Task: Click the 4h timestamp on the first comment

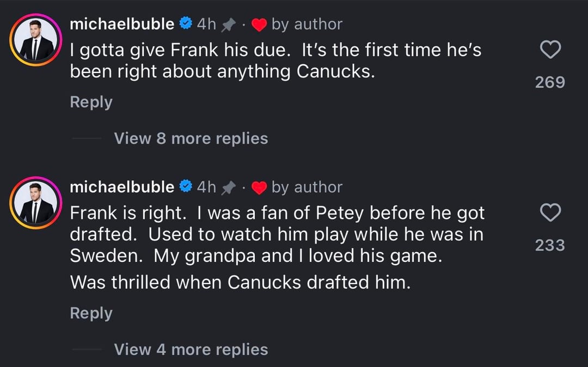Action: point(207,23)
